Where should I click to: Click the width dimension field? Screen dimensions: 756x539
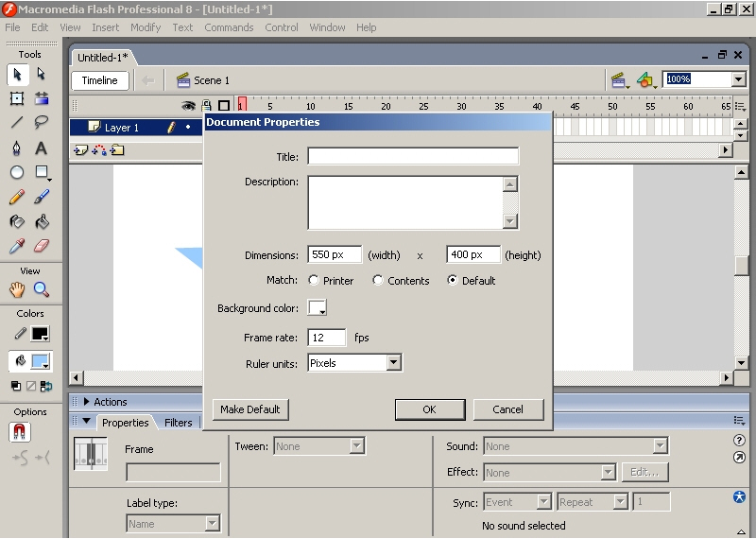335,254
